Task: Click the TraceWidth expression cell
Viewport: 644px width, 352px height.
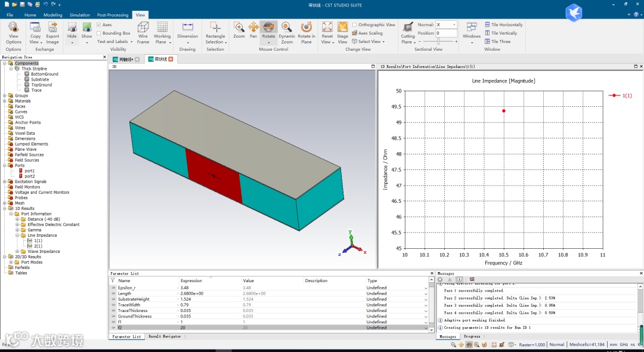Action: [209, 305]
